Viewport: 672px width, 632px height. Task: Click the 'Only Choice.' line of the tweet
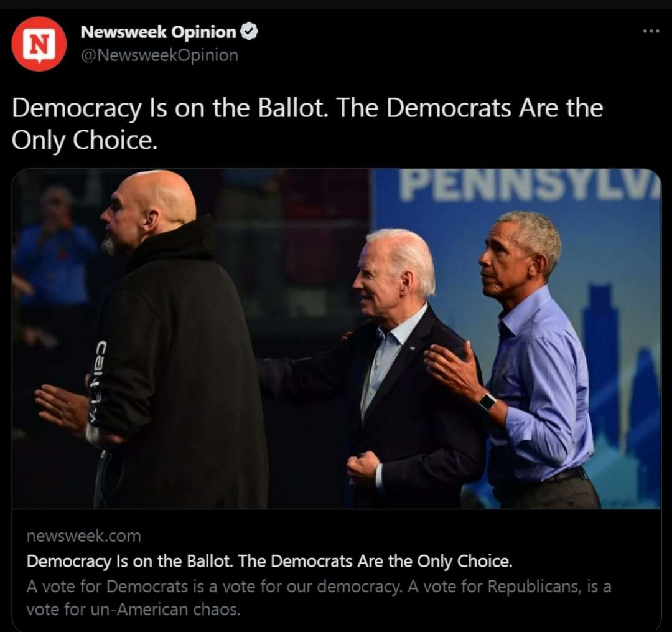[85, 140]
